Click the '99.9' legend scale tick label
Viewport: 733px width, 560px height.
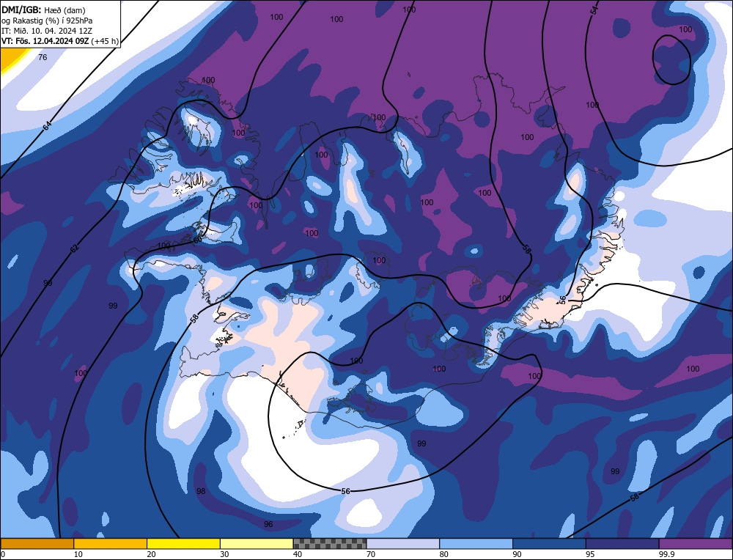point(667,555)
